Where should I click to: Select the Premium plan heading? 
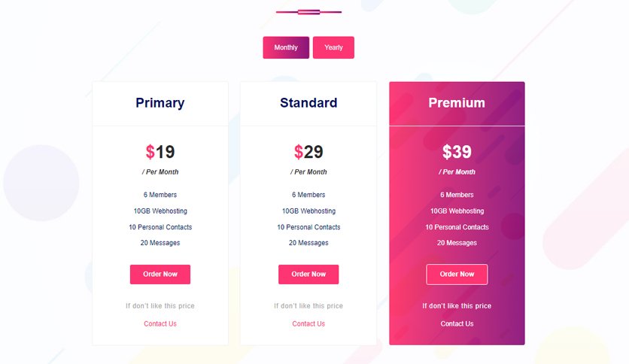pos(457,102)
